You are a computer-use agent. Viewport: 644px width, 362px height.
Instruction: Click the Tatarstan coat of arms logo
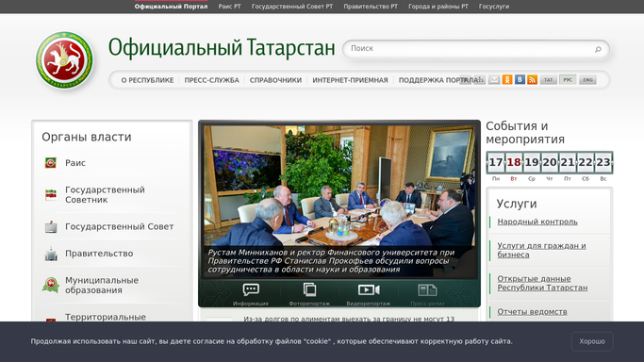click(64, 60)
